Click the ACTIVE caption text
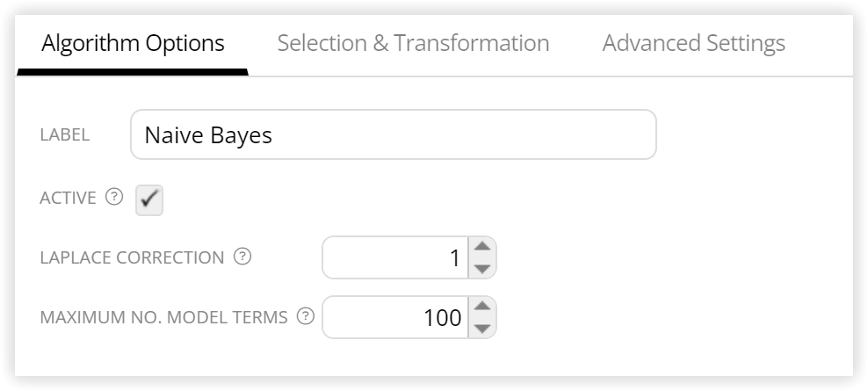Screen dimensions: 868x391 point(68,197)
